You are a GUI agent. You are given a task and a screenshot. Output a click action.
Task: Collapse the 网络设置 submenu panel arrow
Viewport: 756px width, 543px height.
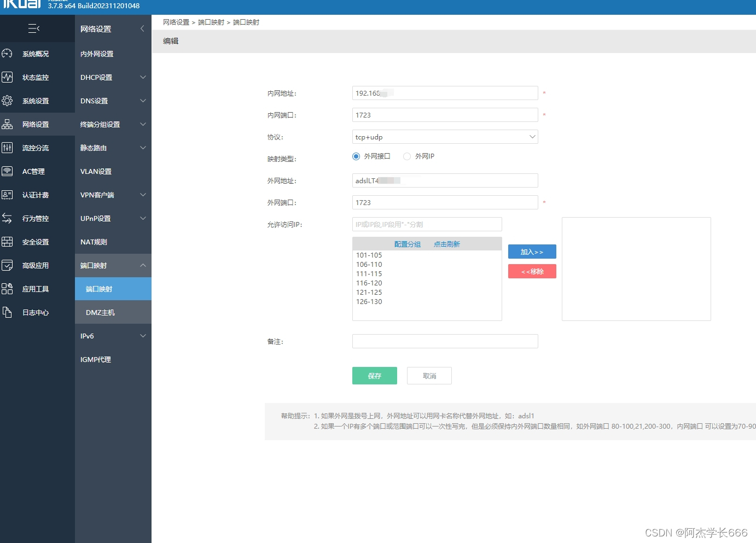(142, 28)
